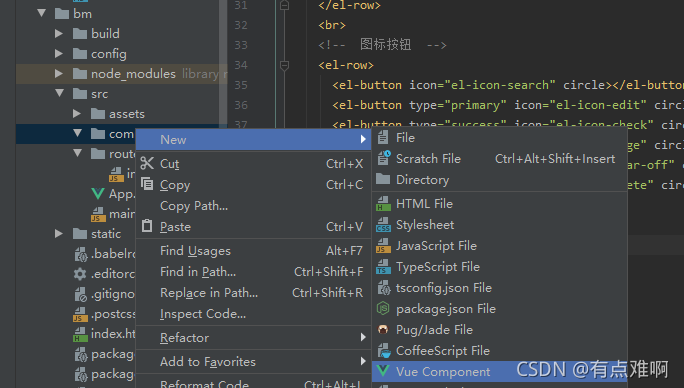Select the static folder in project tree
The width and height of the screenshot is (684, 388).
click(x=106, y=233)
